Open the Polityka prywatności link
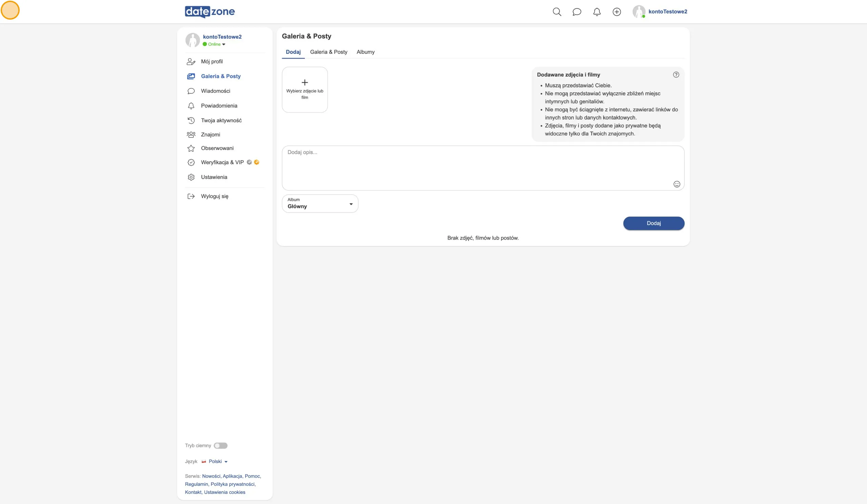 tap(233, 484)
